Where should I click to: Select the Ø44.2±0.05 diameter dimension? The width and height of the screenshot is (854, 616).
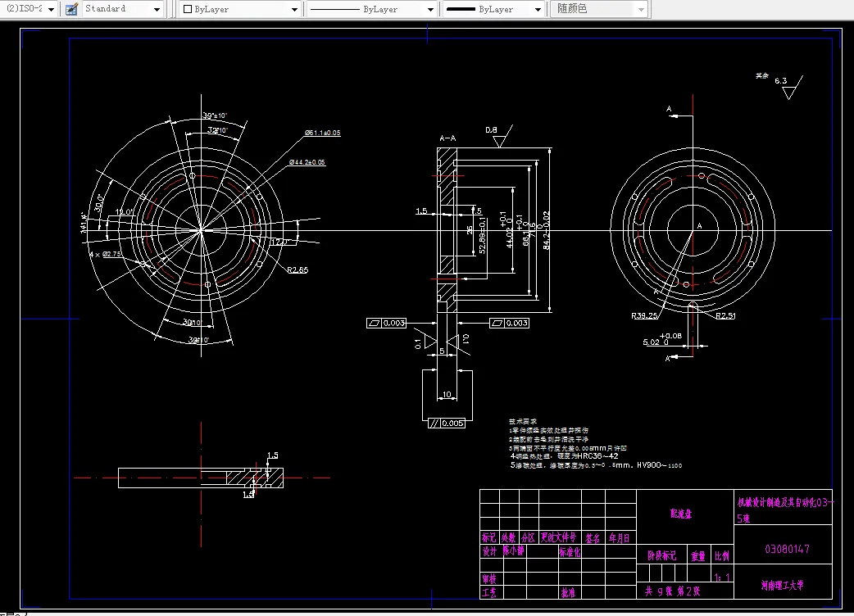pos(307,162)
